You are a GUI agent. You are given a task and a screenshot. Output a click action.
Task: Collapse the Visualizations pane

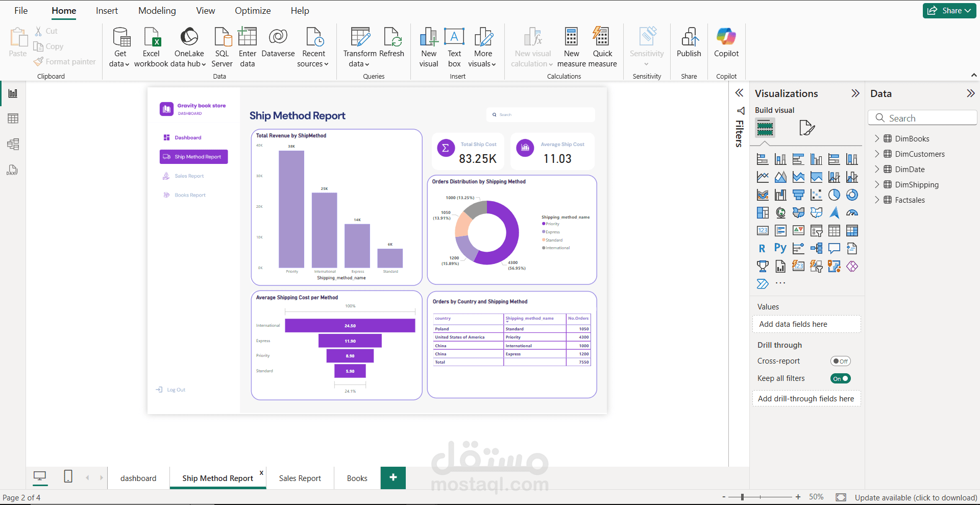click(x=855, y=93)
